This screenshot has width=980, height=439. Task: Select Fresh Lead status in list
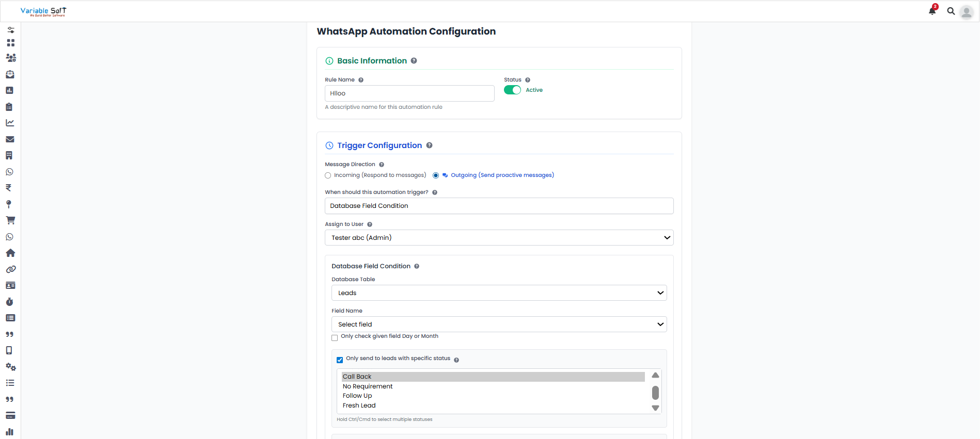(493, 405)
